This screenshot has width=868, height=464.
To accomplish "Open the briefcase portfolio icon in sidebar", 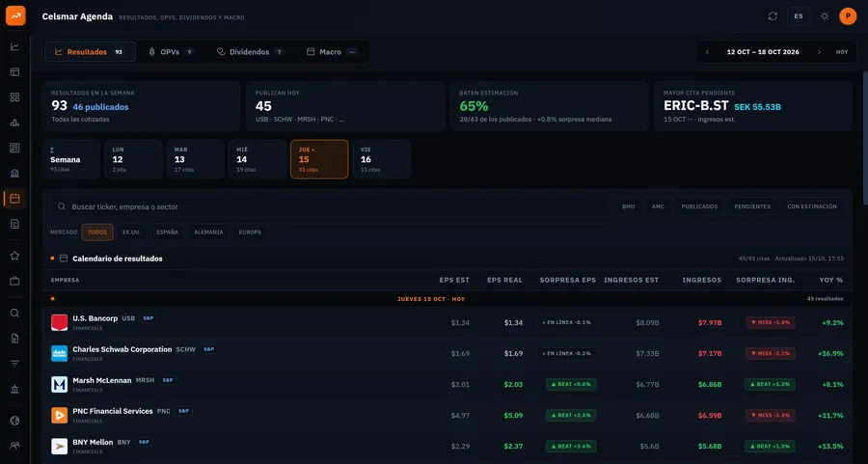I will pos(14,282).
